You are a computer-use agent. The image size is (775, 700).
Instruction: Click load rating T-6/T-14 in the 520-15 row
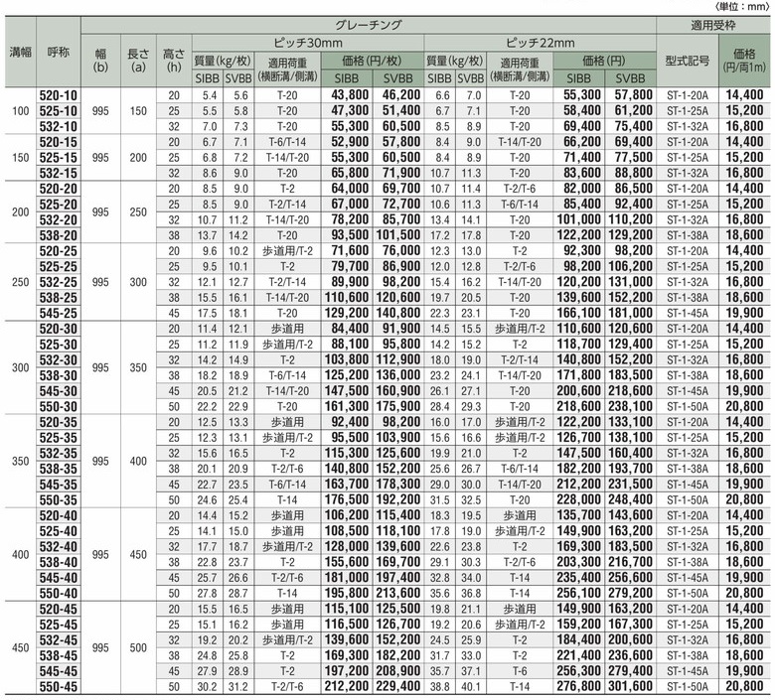tap(287, 142)
